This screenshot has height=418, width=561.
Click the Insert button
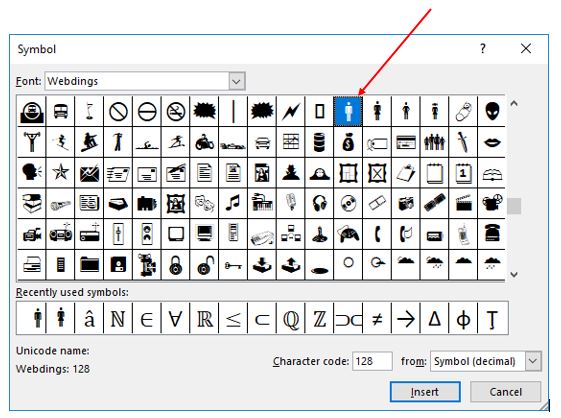(x=425, y=392)
